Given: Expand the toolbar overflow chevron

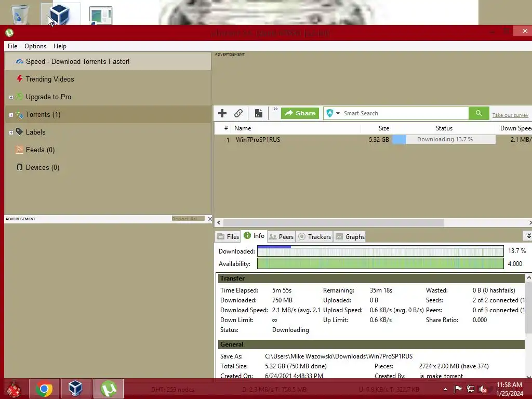Looking at the screenshot, I should pos(275,109).
